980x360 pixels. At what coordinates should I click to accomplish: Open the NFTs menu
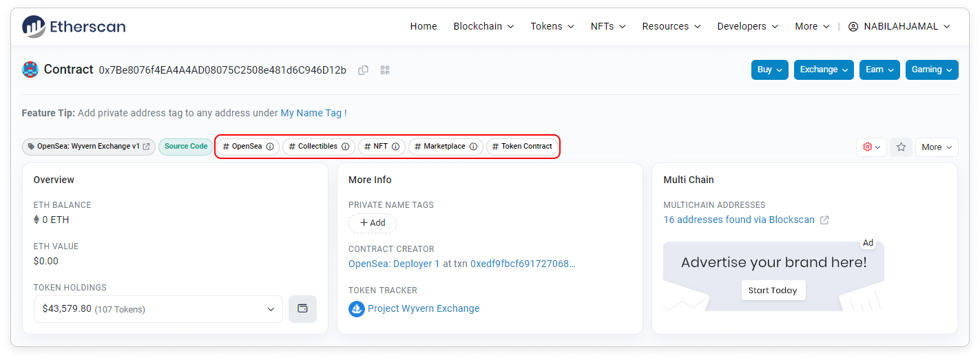607,26
